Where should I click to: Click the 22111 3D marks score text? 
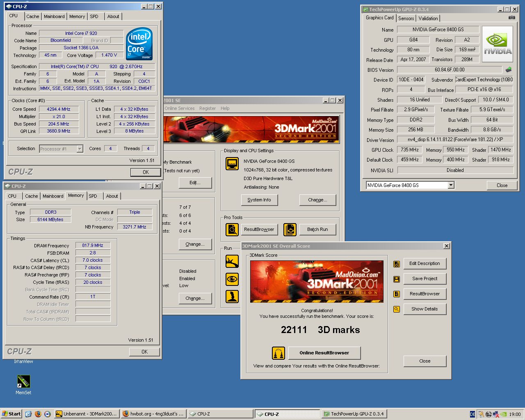coord(320,330)
